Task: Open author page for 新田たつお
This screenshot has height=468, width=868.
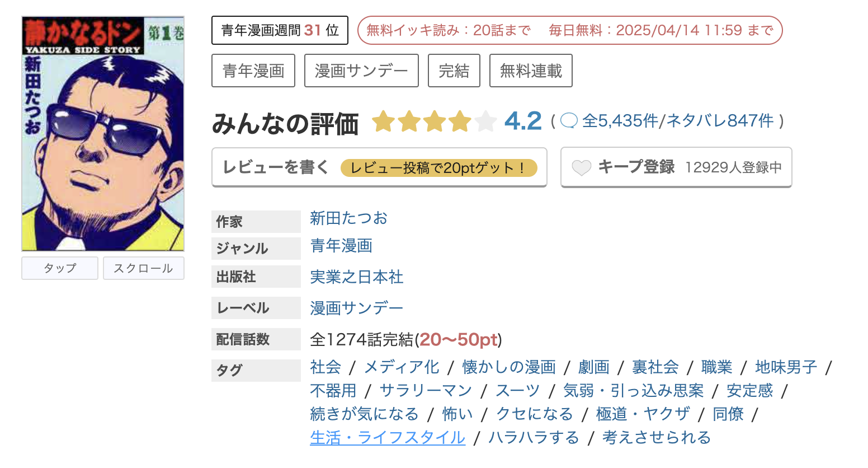Action: [348, 218]
